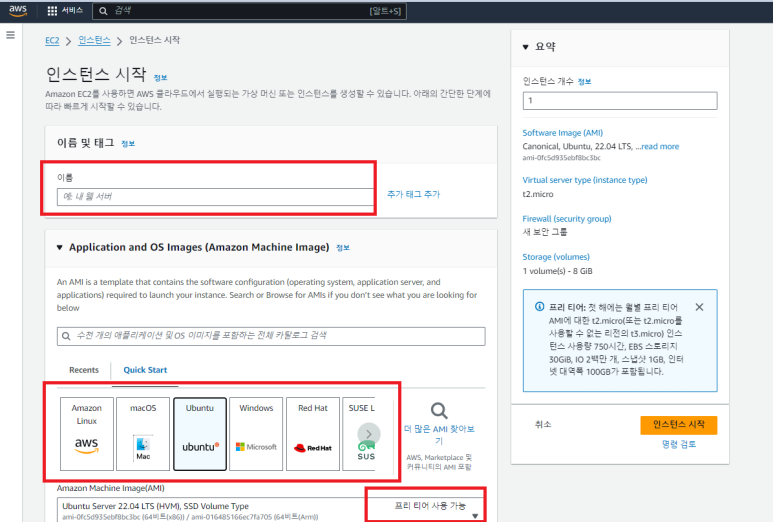Click Firewall (security group) summary link
Screen dimensions: 773x522
point(567,218)
